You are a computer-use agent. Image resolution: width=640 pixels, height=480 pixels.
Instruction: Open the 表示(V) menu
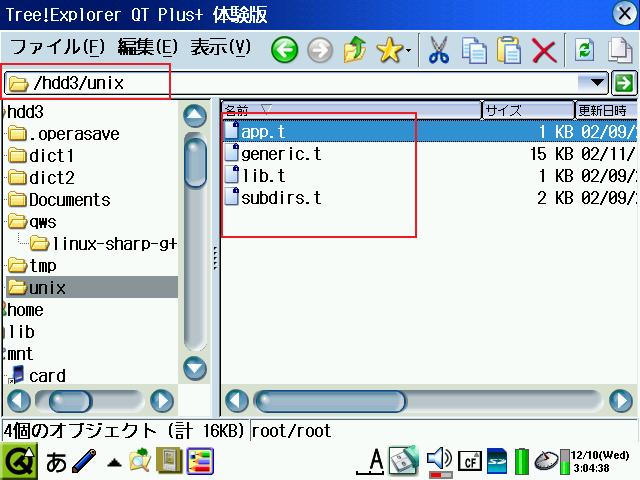point(220,47)
